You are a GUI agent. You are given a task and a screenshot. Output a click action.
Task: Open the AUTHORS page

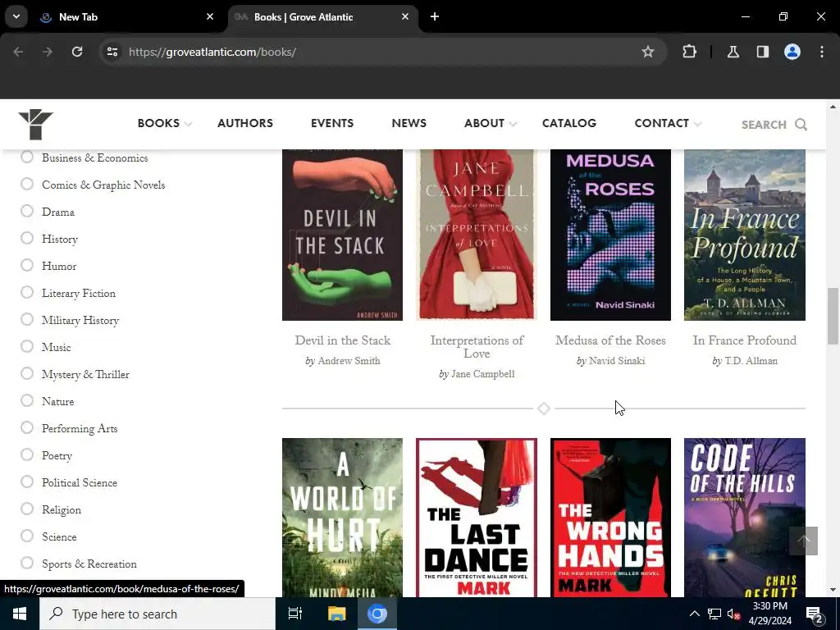tap(244, 123)
